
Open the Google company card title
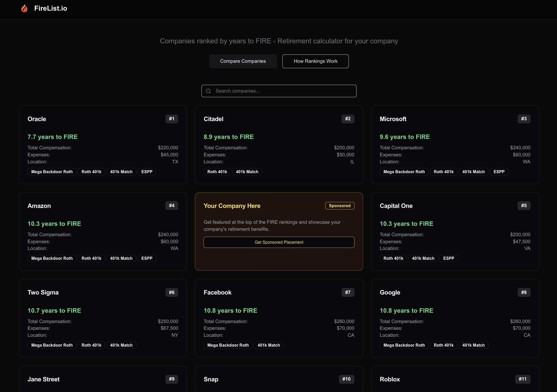click(x=390, y=292)
